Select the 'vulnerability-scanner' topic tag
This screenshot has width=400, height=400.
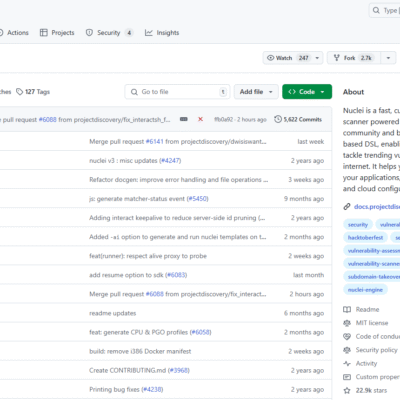click(x=372, y=264)
